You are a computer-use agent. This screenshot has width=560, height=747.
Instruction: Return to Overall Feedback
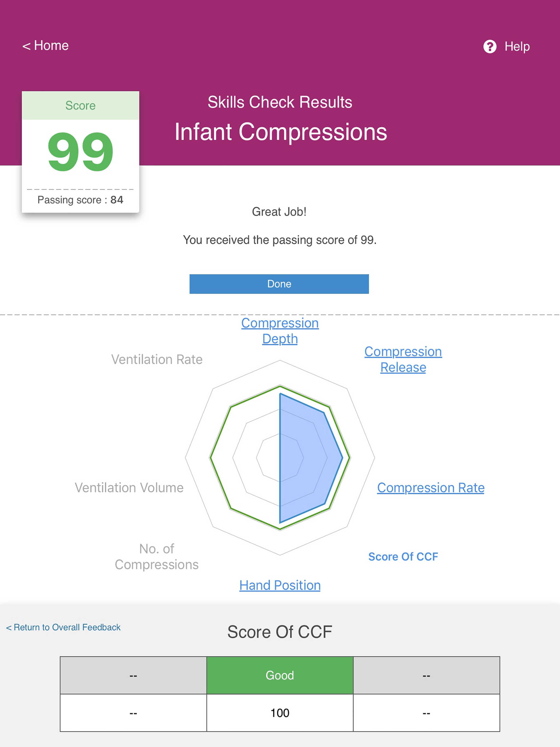[x=63, y=627]
